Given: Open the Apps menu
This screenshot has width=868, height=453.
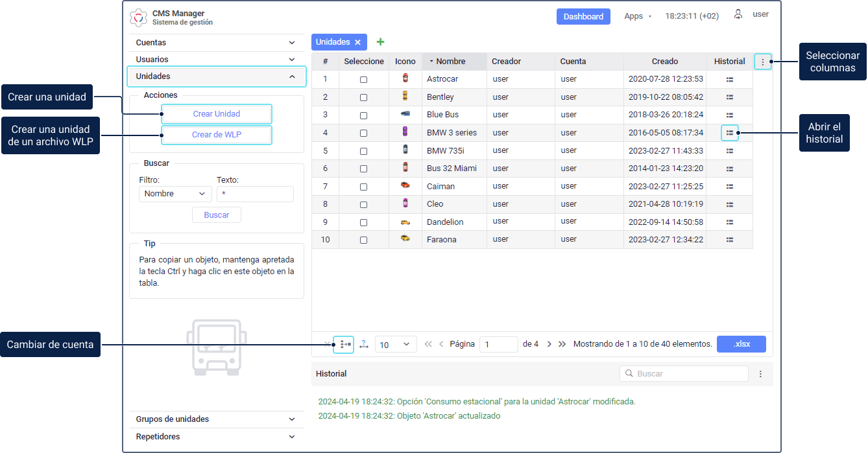Looking at the screenshot, I should tap(637, 16).
